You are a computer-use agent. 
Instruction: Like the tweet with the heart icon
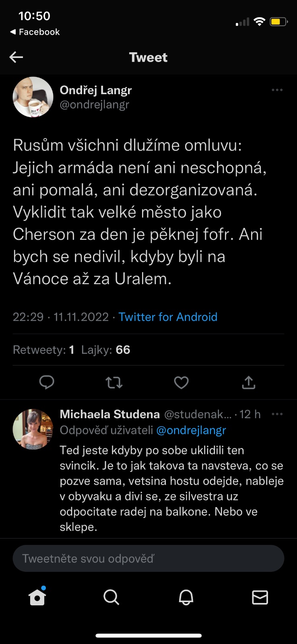[181, 382]
